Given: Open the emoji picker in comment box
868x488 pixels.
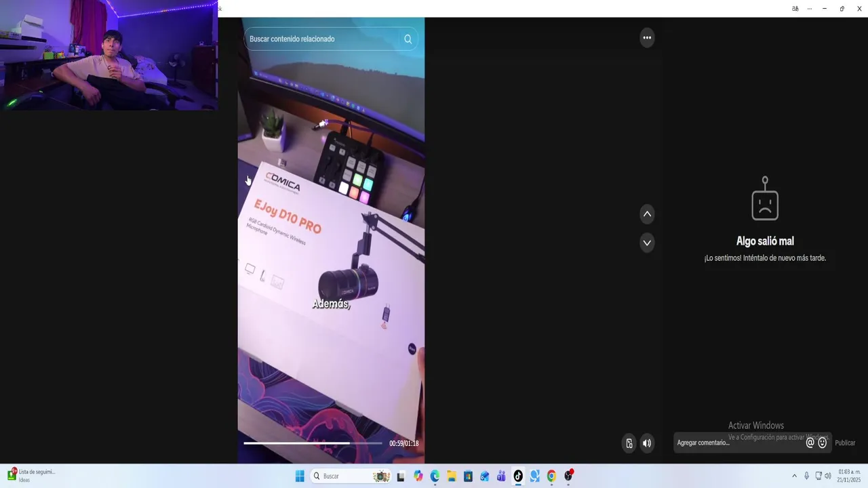Looking at the screenshot, I should pos(822,443).
